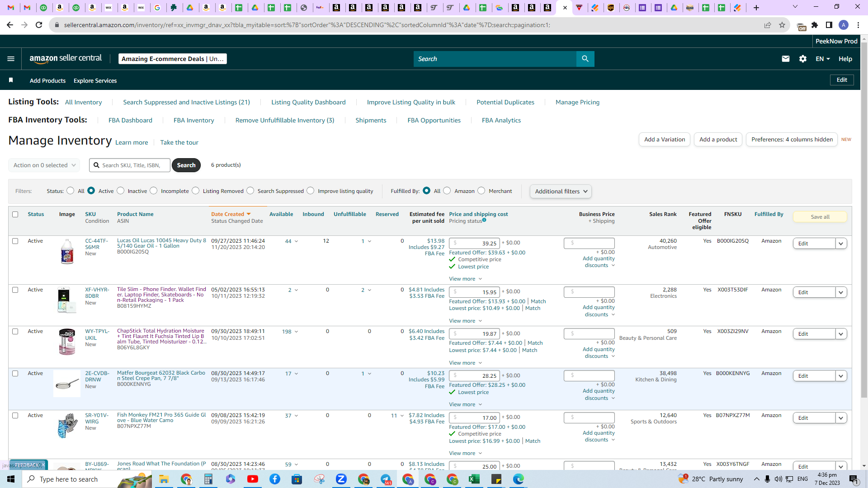Open the browser extensions puzzle icon
The image size is (868, 488).
pos(815,25)
